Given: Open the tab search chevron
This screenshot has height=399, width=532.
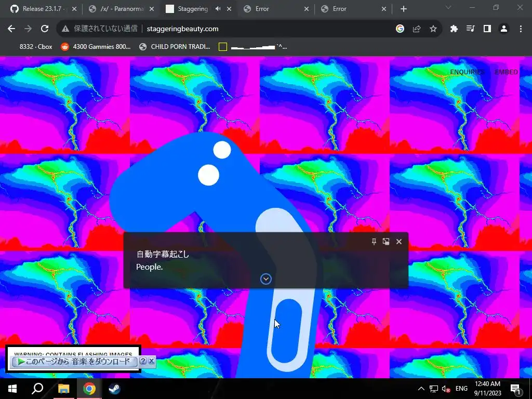Looking at the screenshot, I should pyautogui.click(x=448, y=7).
